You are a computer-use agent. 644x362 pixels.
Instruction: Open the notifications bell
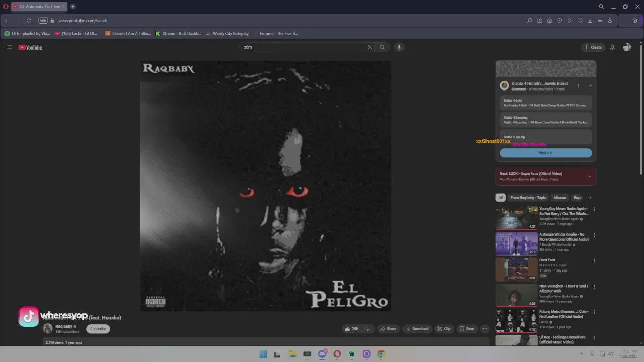[x=612, y=47]
